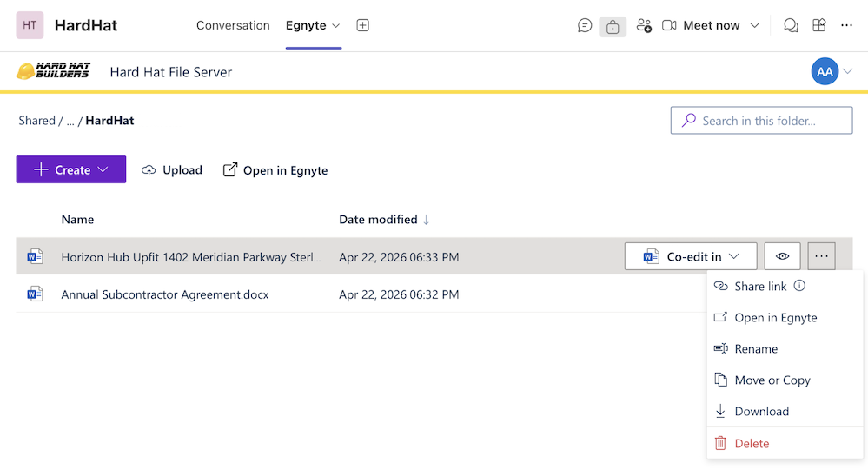Click the HardHat breadcrumb folder

point(109,121)
